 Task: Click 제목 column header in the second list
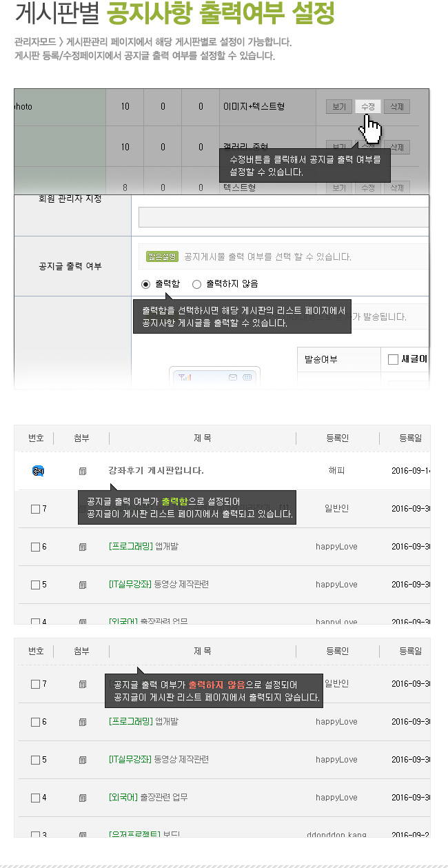point(203,651)
